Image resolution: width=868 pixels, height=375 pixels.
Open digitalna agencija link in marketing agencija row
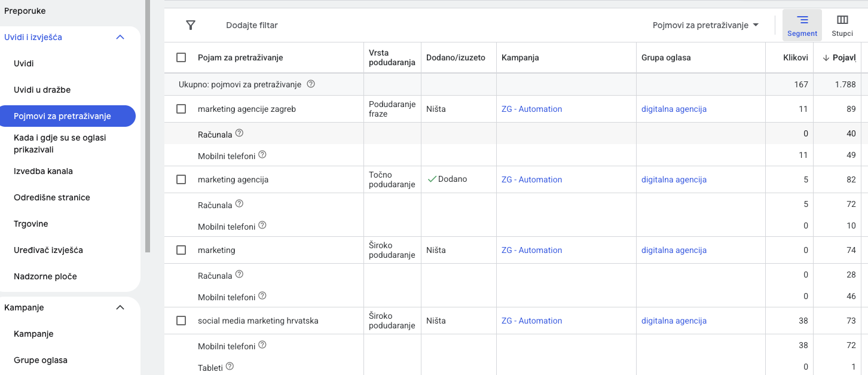point(674,179)
